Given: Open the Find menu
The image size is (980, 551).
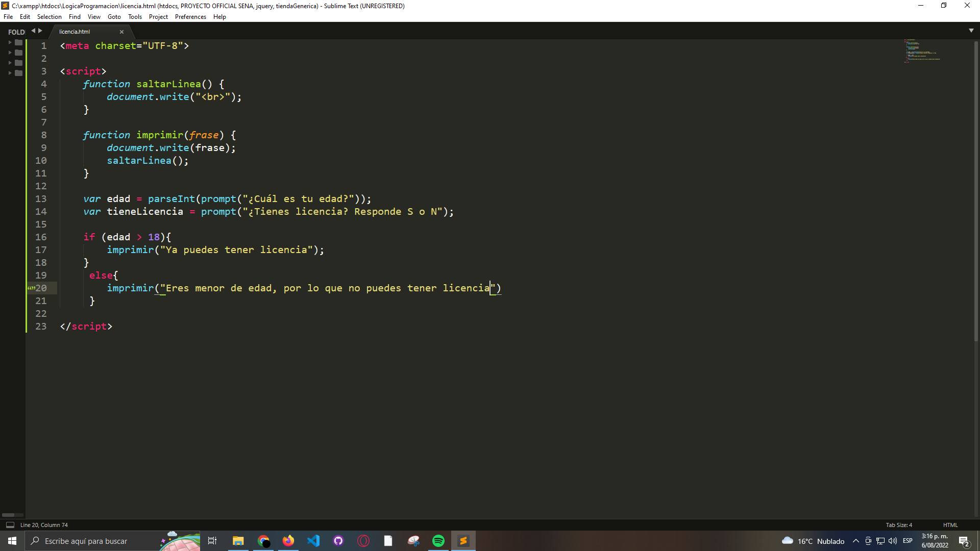Looking at the screenshot, I should tap(75, 17).
